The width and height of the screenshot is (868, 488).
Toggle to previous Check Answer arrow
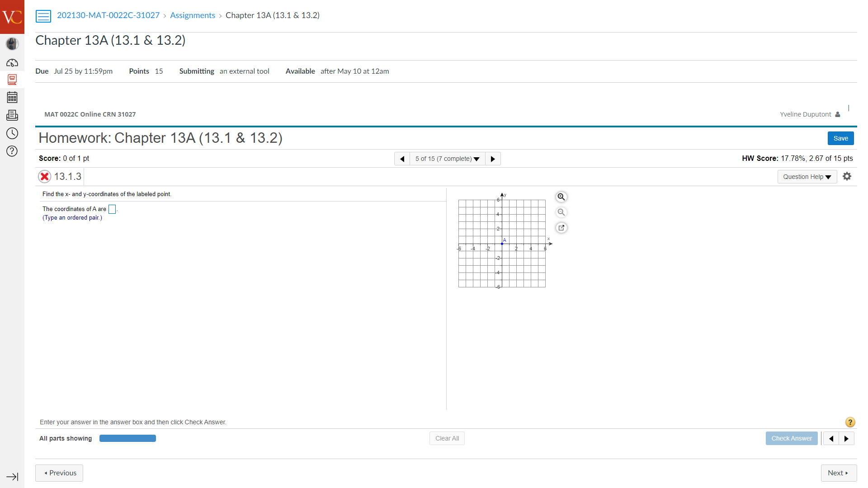[832, 438]
